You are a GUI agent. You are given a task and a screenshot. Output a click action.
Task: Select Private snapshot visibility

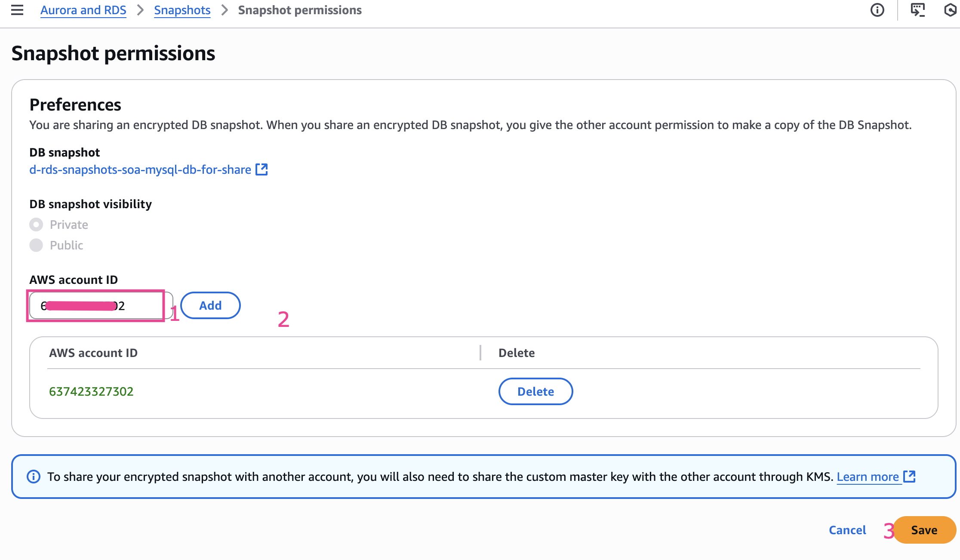click(x=36, y=225)
